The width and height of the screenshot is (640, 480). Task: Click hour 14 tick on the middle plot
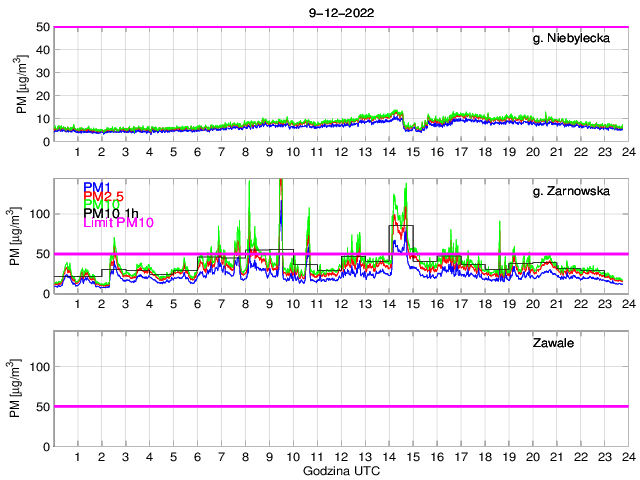(x=389, y=304)
